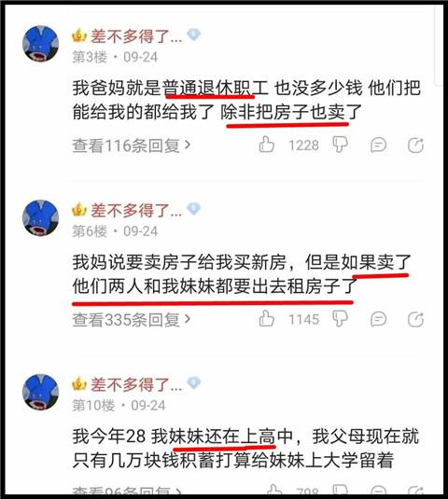The width and height of the screenshot is (448, 499).
Task: Share the 6th floor comment
Action: point(416,320)
